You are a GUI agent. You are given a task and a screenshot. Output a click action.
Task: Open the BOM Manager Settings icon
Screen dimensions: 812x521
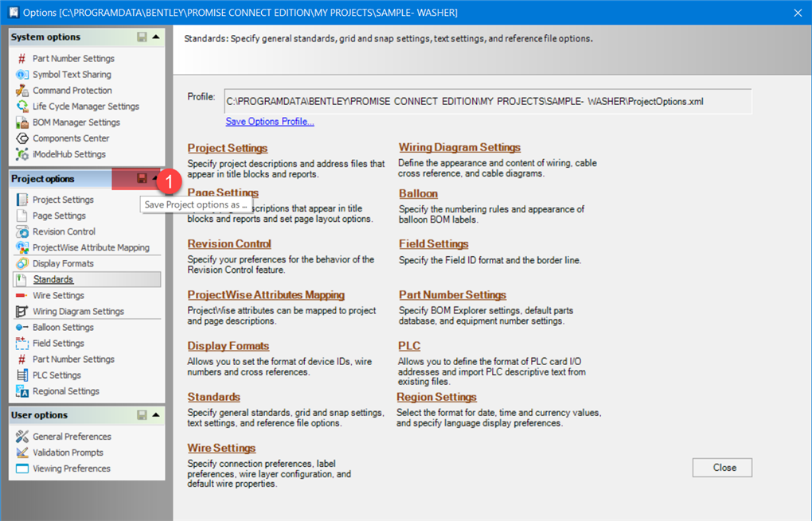point(21,122)
